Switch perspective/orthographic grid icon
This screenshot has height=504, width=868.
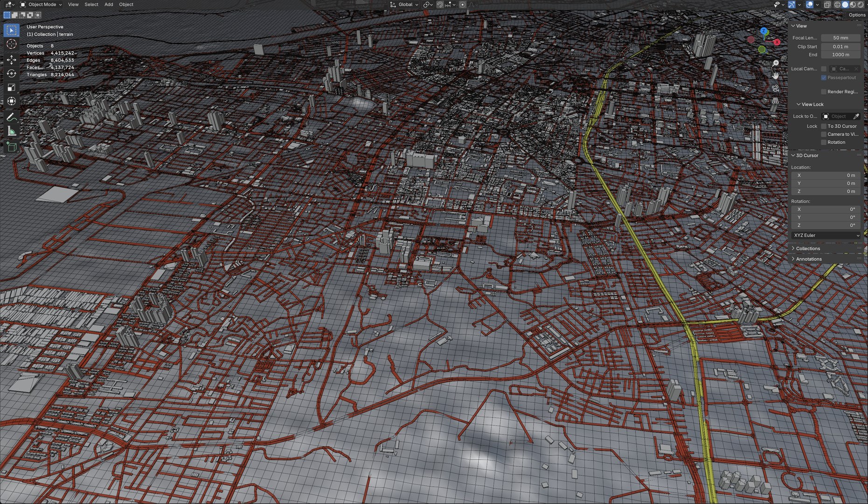(775, 101)
